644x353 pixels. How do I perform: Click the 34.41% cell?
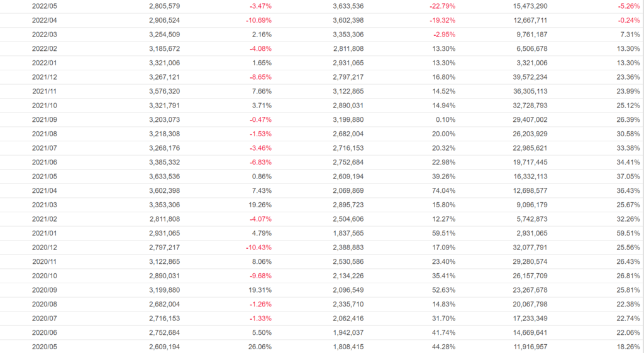point(628,163)
